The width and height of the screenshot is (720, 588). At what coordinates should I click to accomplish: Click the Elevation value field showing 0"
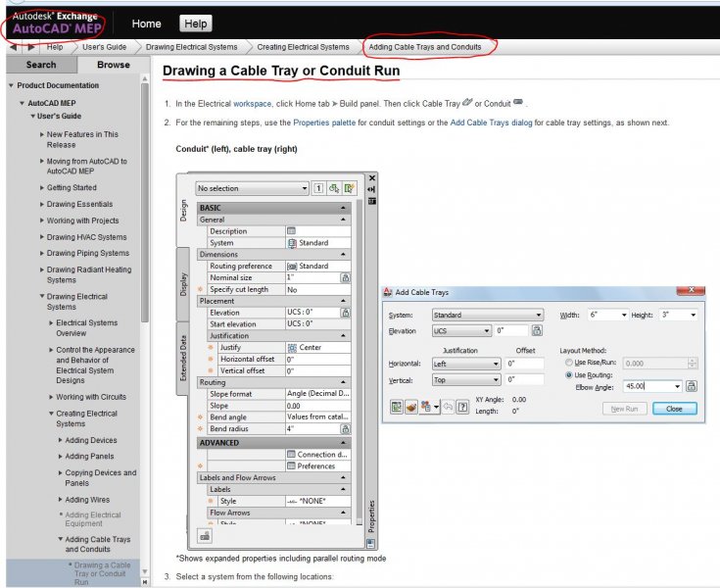[511, 331]
